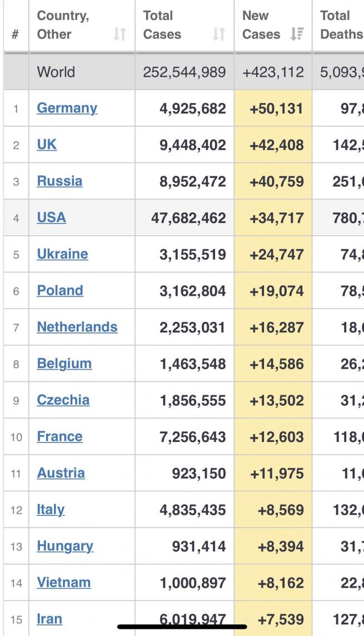
Task: Click the Austria link
Action: [x=61, y=473]
